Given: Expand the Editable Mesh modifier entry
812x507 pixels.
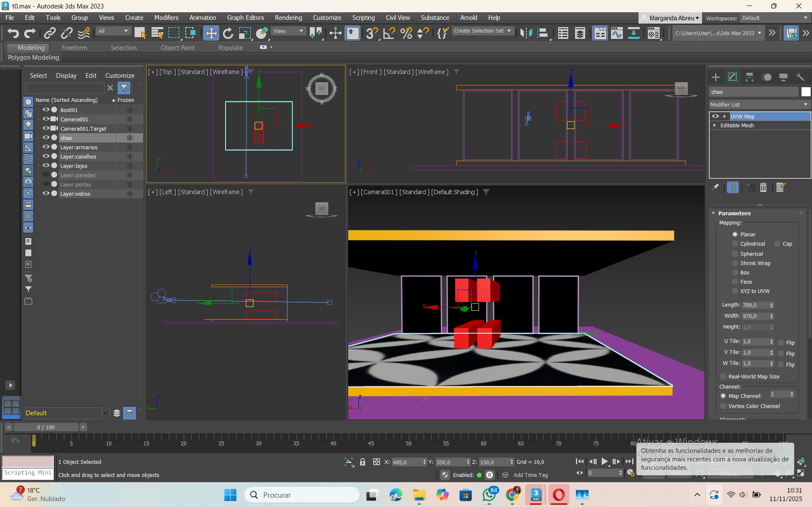Looking at the screenshot, I should 715,125.
